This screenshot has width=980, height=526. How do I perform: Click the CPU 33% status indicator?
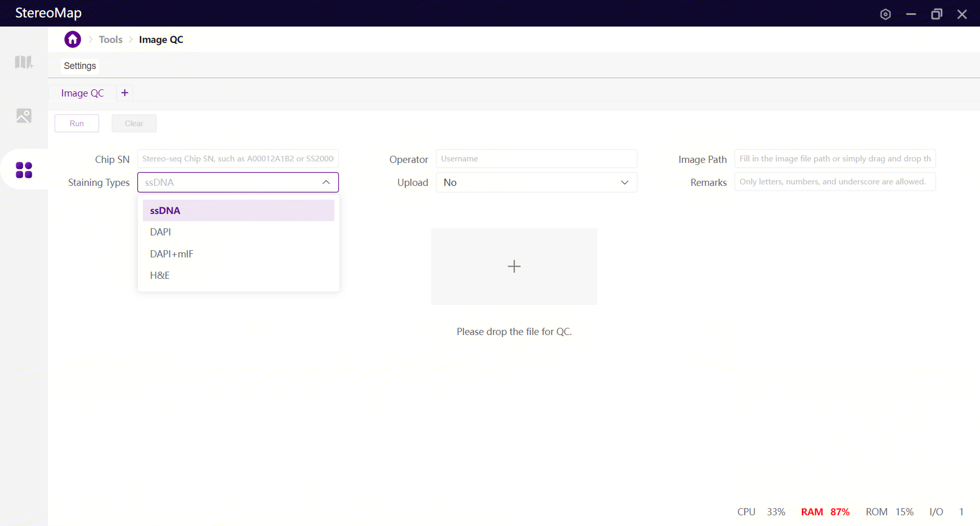pos(761,512)
